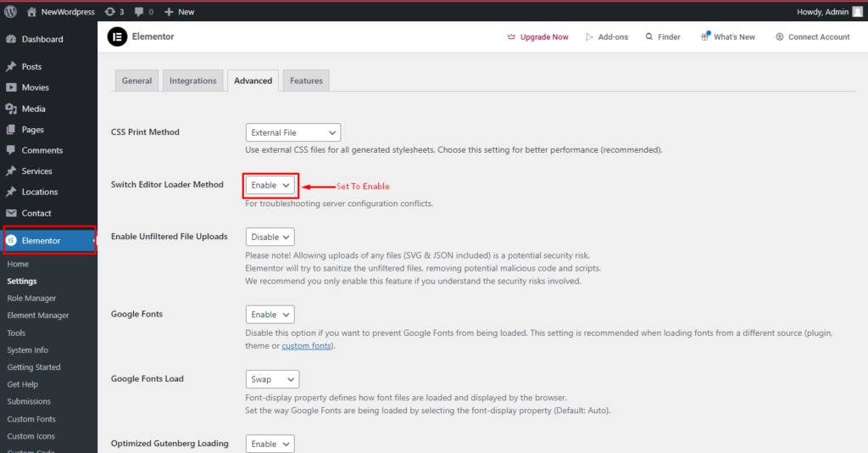This screenshot has height=453, width=868.
Task: Open the Custom Icons submenu
Action: (x=31, y=436)
